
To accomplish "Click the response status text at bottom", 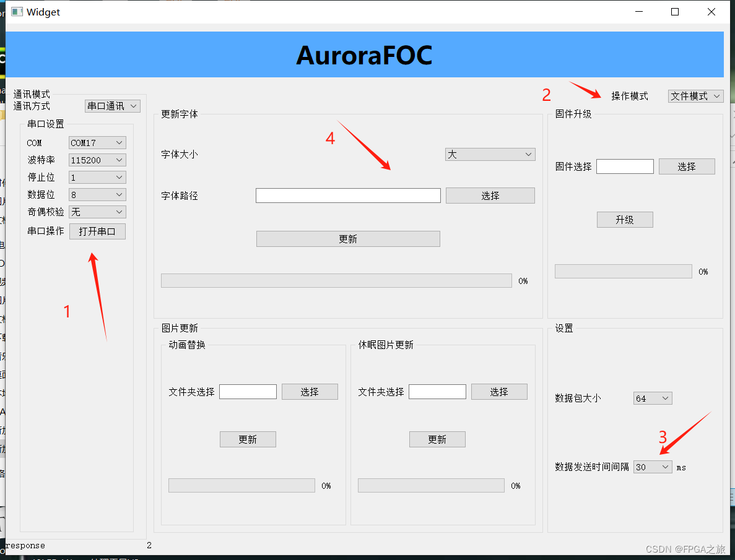I will coord(25,546).
